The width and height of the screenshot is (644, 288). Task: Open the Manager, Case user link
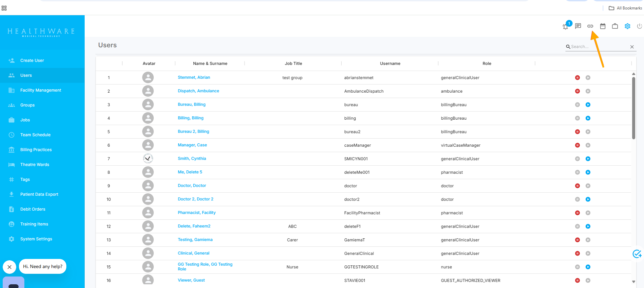[x=192, y=145]
